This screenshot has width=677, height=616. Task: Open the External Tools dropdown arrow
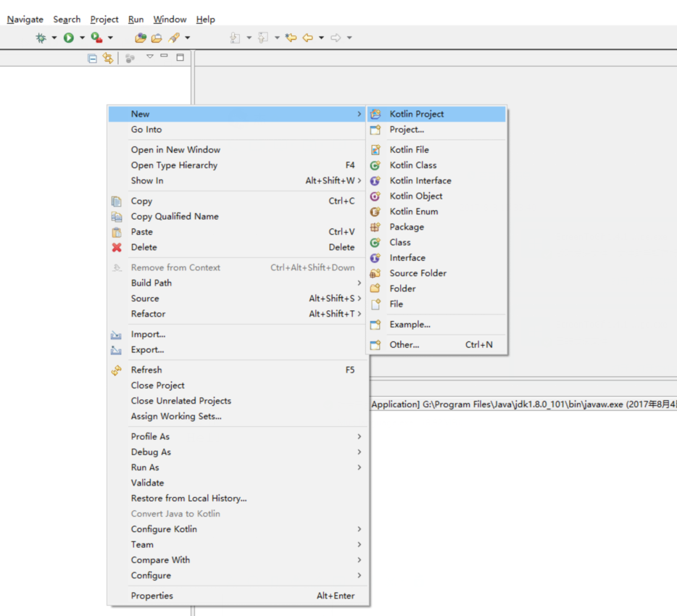[x=110, y=38]
